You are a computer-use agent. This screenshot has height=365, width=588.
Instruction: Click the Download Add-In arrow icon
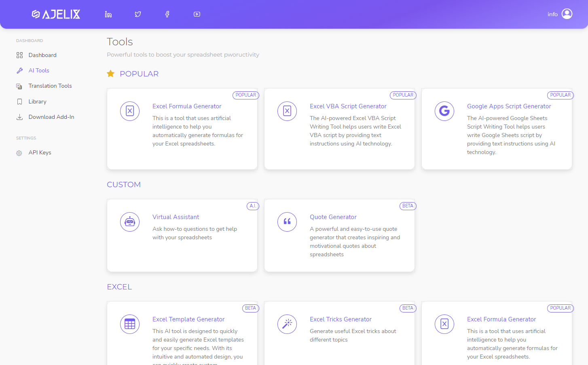(19, 117)
